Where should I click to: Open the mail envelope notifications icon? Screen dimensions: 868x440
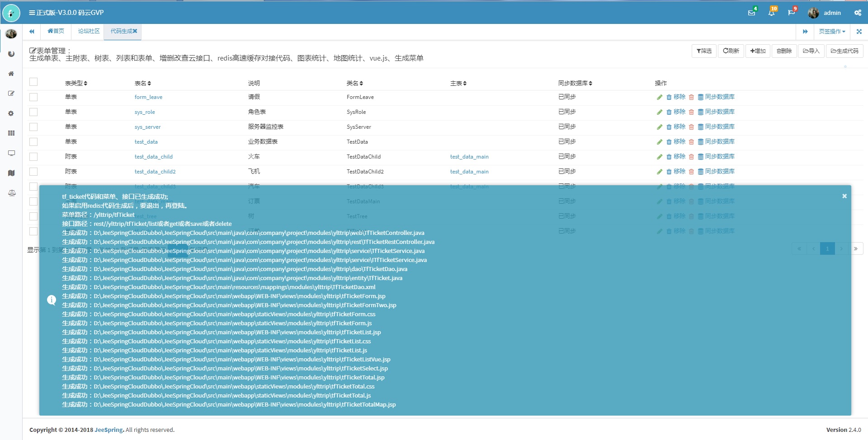coord(751,13)
